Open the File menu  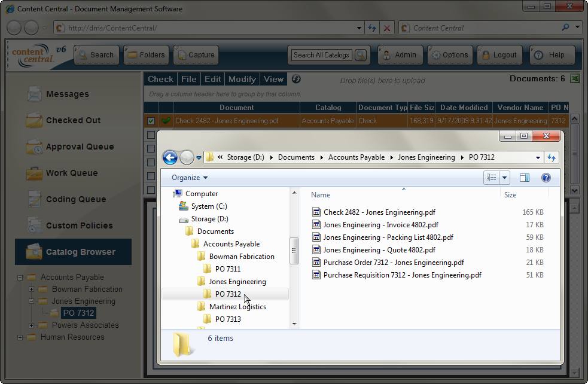coord(188,79)
